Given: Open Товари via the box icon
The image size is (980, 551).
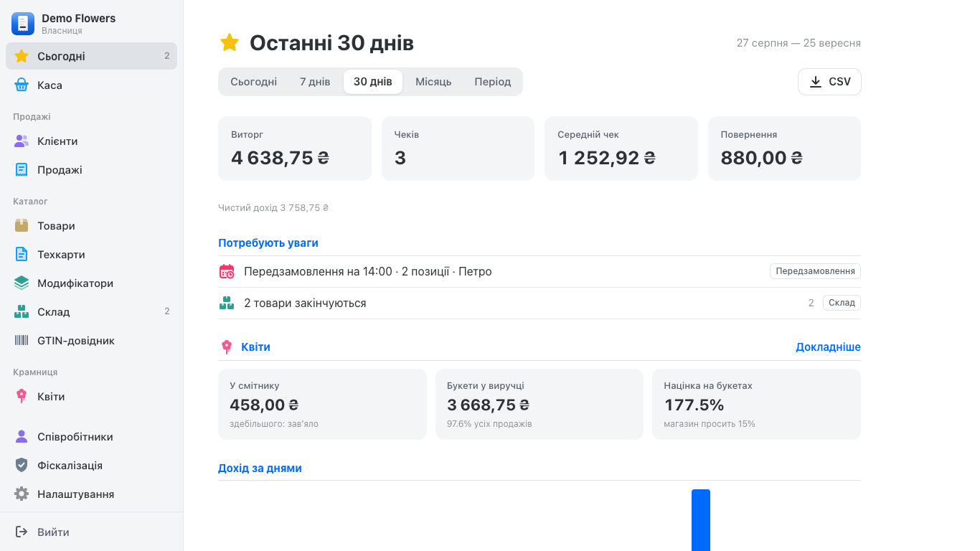Looking at the screenshot, I should tap(22, 226).
